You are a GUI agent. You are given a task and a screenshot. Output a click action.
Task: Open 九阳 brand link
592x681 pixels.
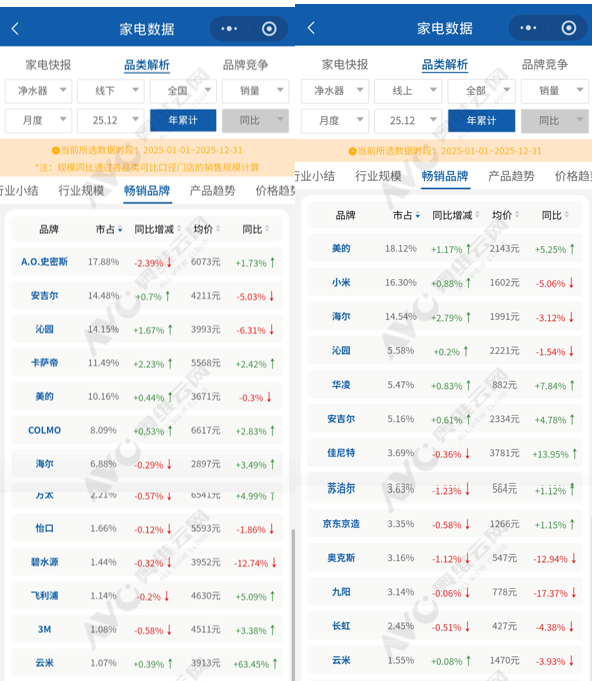click(341, 592)
